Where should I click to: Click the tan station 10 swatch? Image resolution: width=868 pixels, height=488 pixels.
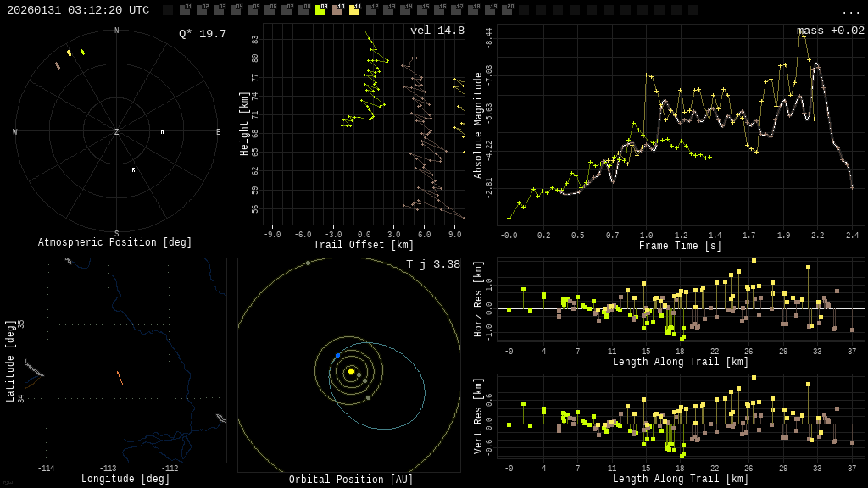click(x=337, y=10)
